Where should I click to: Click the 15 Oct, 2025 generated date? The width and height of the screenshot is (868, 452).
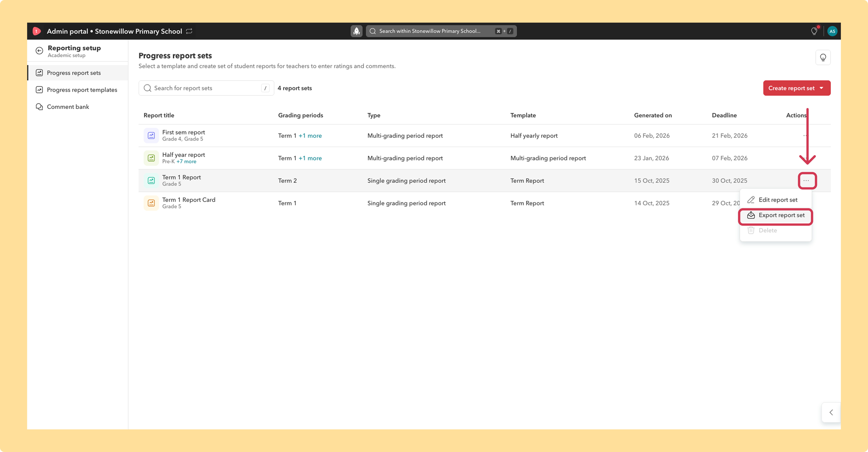652,180
